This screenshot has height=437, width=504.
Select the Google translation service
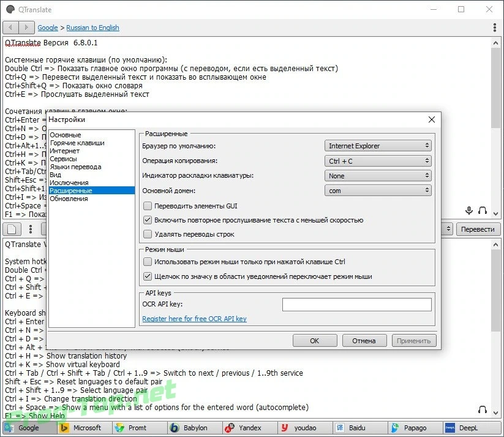click(x=29, y=428)
